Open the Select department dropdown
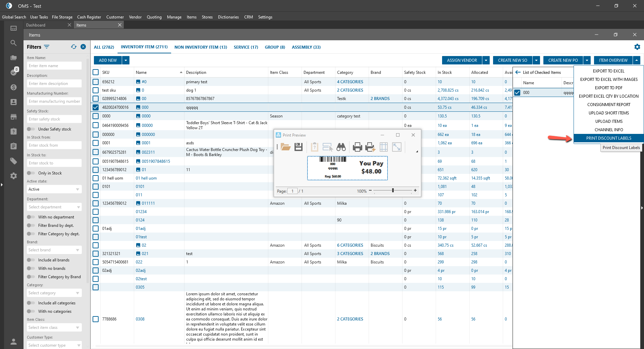This screenshot has width=644, height=349. coord(54,207)
